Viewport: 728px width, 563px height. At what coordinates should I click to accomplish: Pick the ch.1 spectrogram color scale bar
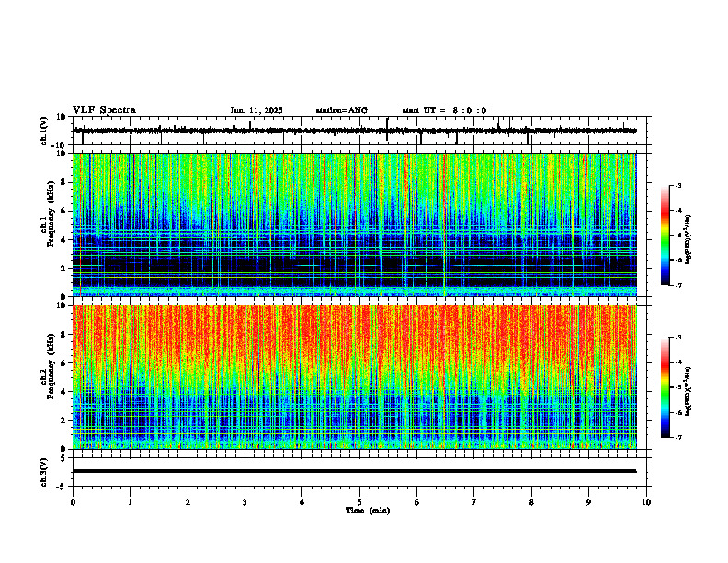point(665,236)
